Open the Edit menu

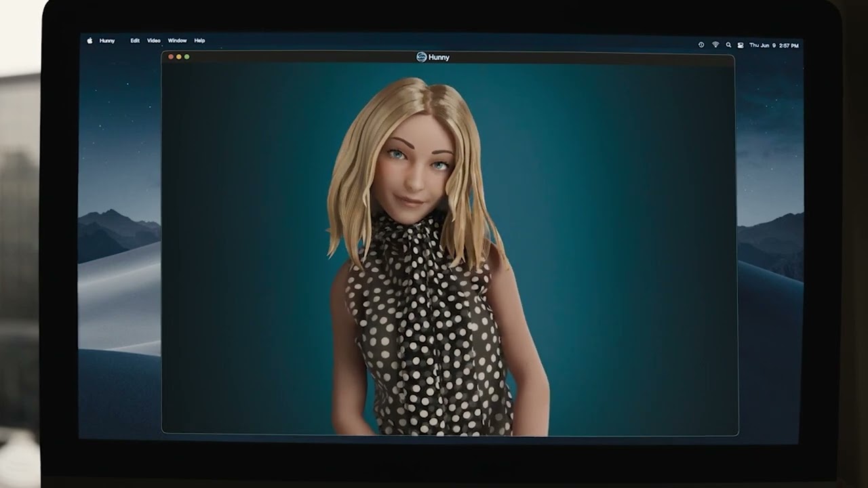[135, 41]
